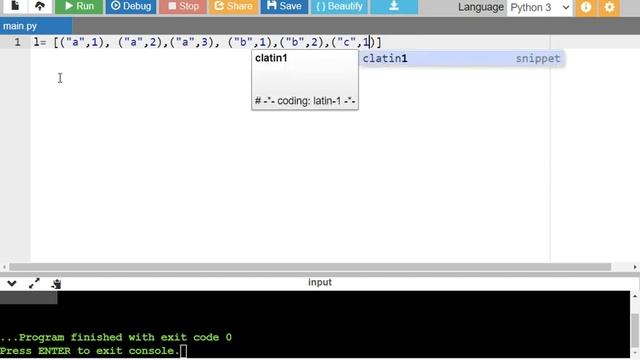Expand the console to fullscreen
Viewport: 640px width, 360px height.
click(x=34, y=283)
